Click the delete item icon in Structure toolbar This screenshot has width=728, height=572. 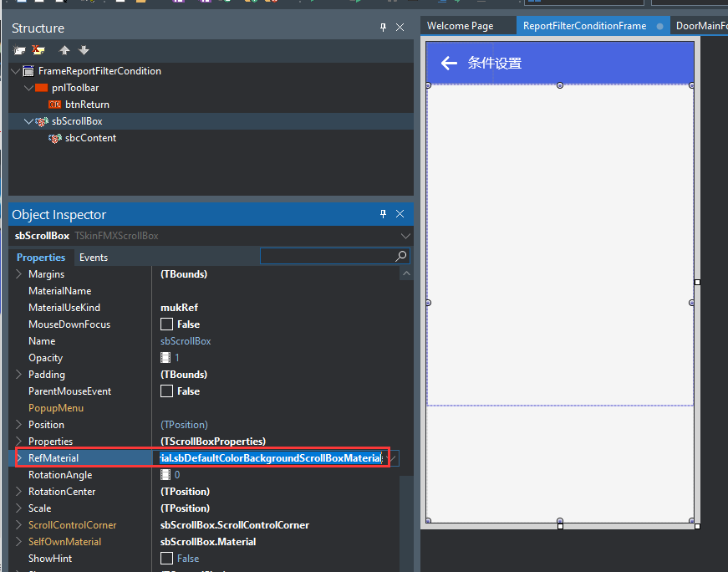point(38,50)
